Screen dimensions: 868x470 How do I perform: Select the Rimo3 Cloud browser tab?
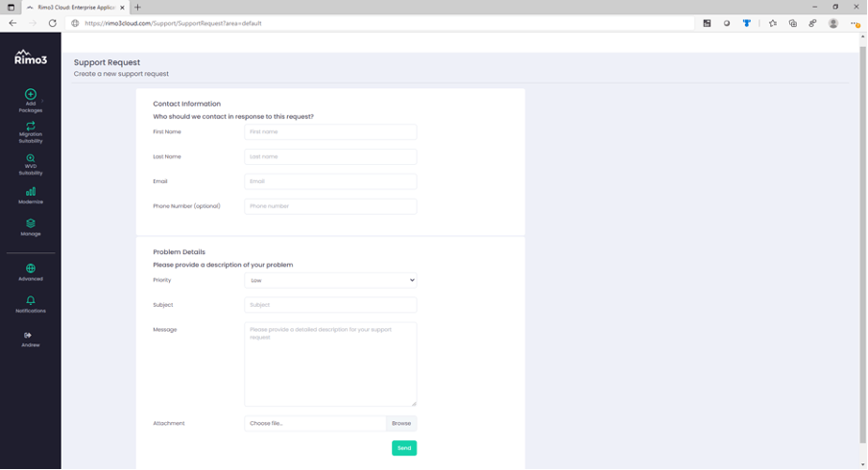click(75, 7)
